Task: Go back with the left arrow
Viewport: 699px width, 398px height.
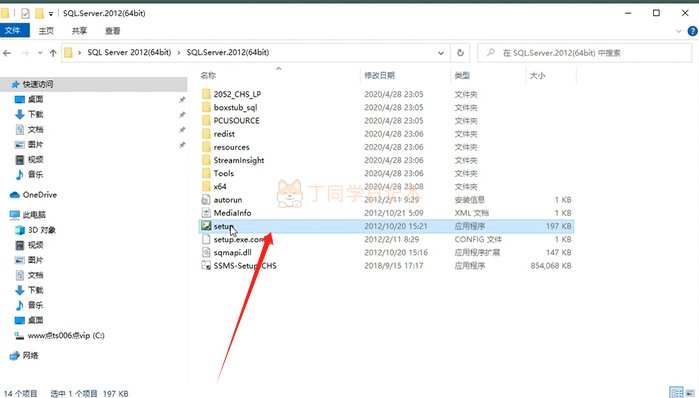Action: 7,53
